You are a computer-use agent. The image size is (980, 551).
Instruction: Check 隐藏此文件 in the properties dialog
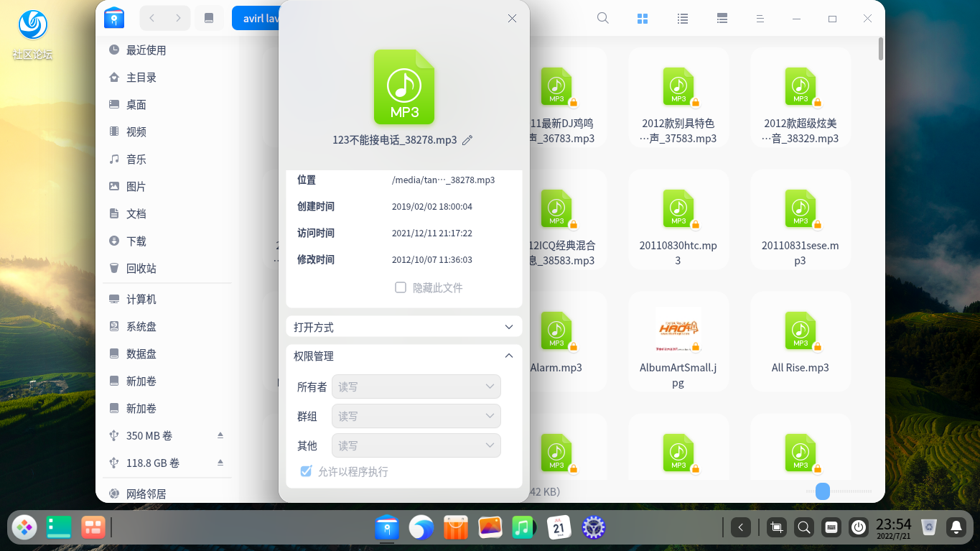coord(401,287)
